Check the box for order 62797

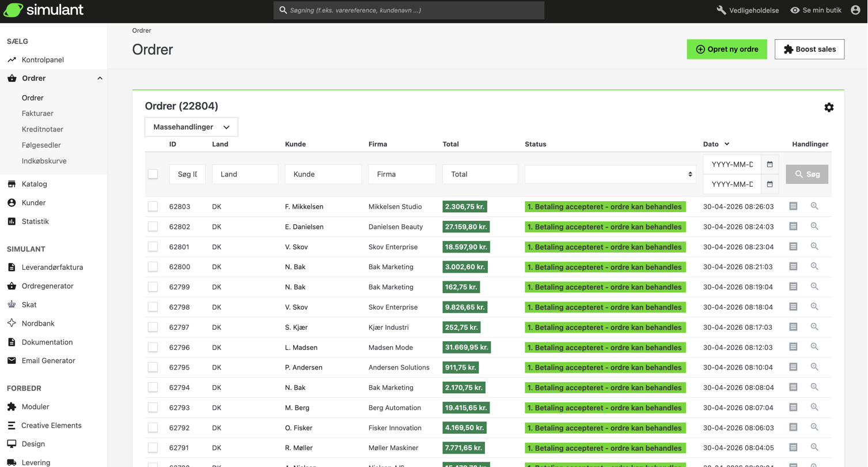coord(153,327)
